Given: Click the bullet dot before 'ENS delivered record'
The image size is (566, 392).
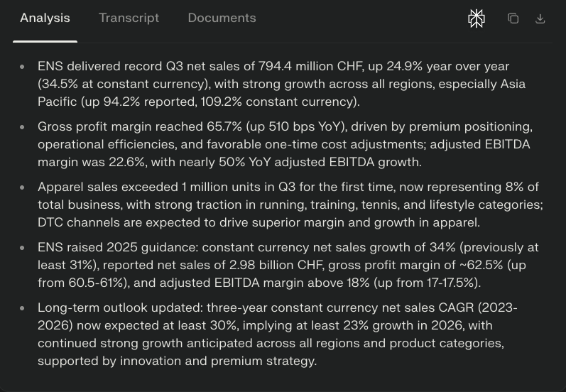Looking at the screenshot, I should [x=22, y=67].
